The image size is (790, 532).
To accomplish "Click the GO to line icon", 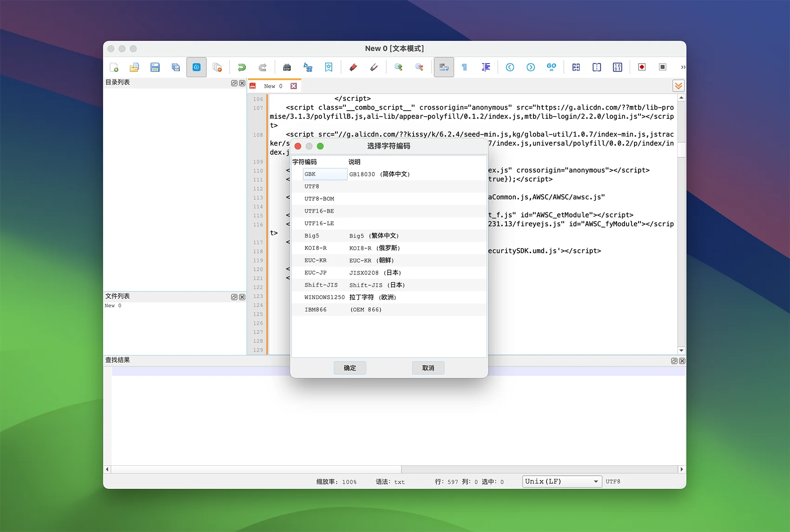I will 551,67.
